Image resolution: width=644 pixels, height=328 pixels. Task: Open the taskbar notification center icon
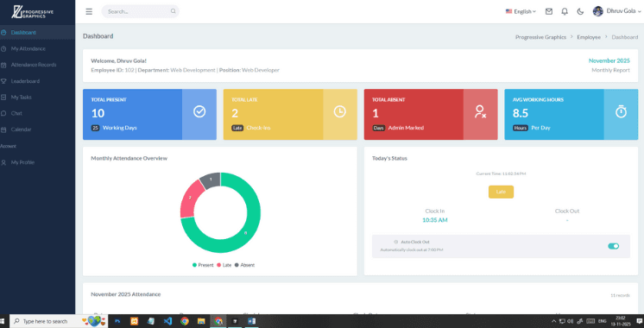pyautogui.click(x=639, y=321)
